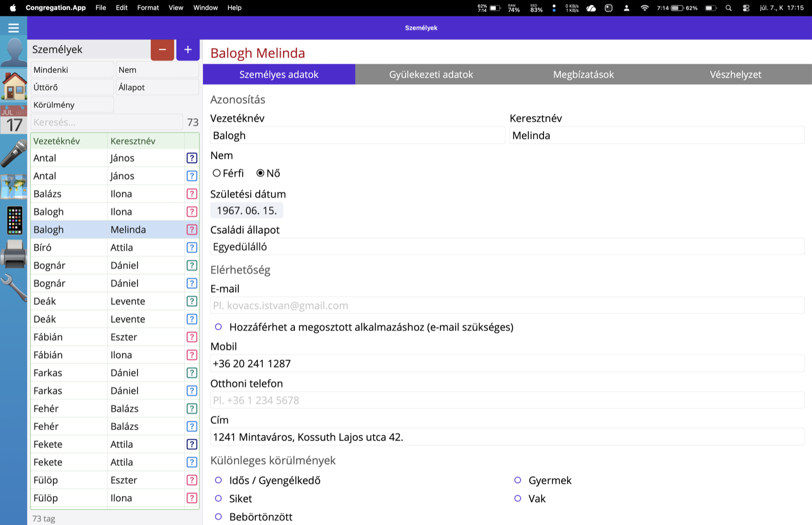
Task: Toggle the Idős / Gyengélkedő circumstance
Action: [218, 480]
